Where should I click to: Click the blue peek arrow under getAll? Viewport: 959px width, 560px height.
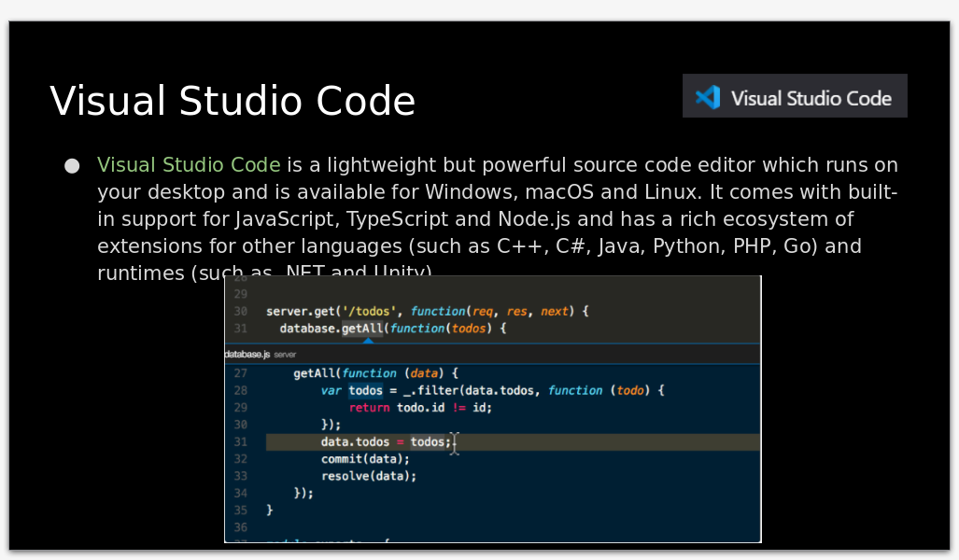click(367, 341)
